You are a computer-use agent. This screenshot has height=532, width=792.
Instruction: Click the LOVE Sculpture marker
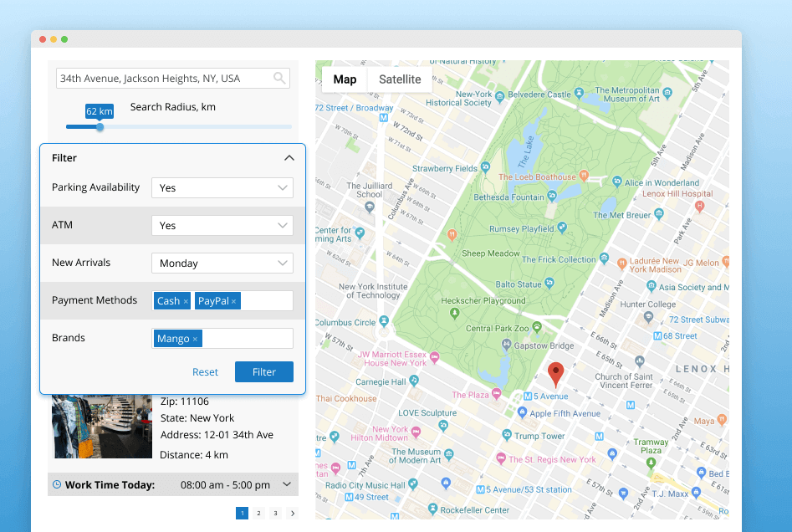click(x=443, y=426)
